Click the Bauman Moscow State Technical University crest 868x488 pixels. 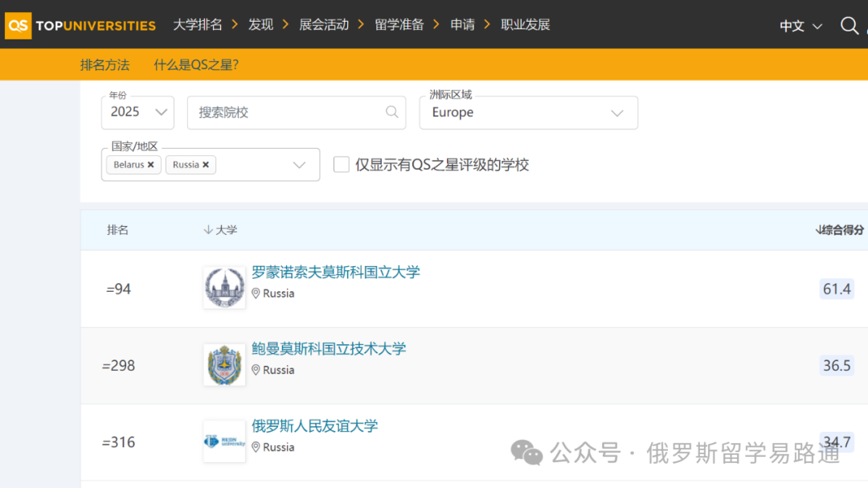pyautogui.click(x=224, y=364)
